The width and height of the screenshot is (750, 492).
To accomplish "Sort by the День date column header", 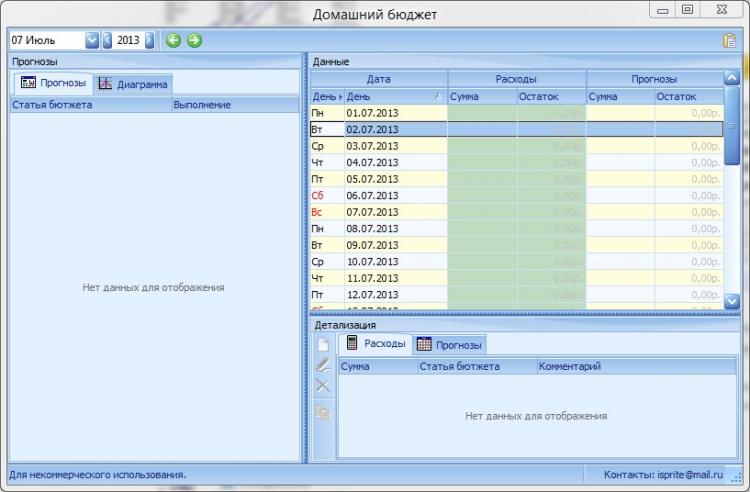I will pos(395,96).
